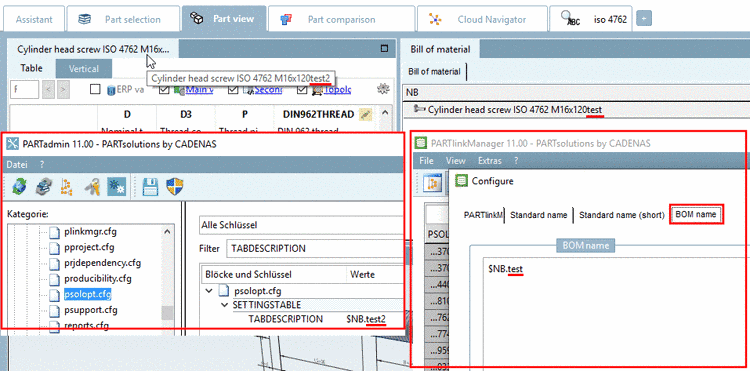
Task: Open the View menu in PARTlinkManager
Action: pos(455,161)
